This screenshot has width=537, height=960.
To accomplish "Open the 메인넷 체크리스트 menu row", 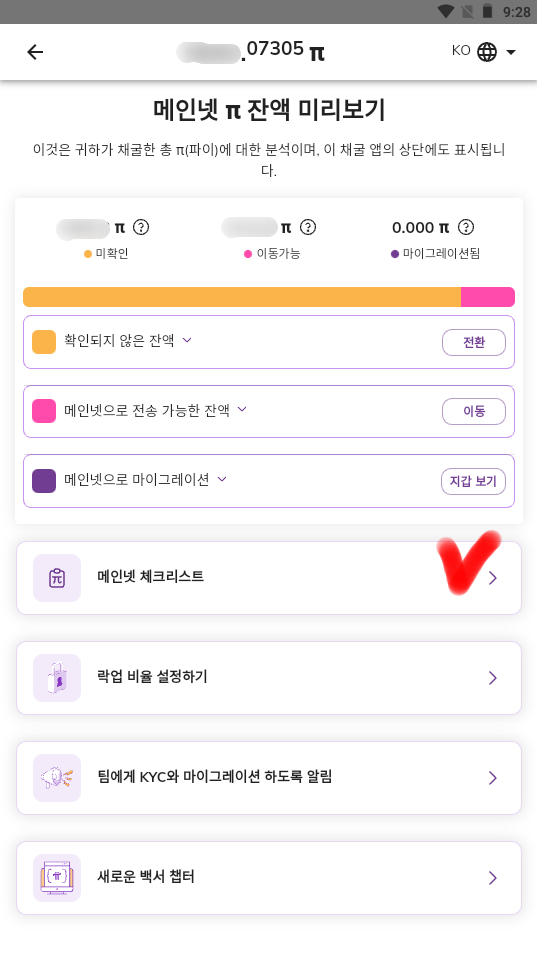I will click(269, 578).
